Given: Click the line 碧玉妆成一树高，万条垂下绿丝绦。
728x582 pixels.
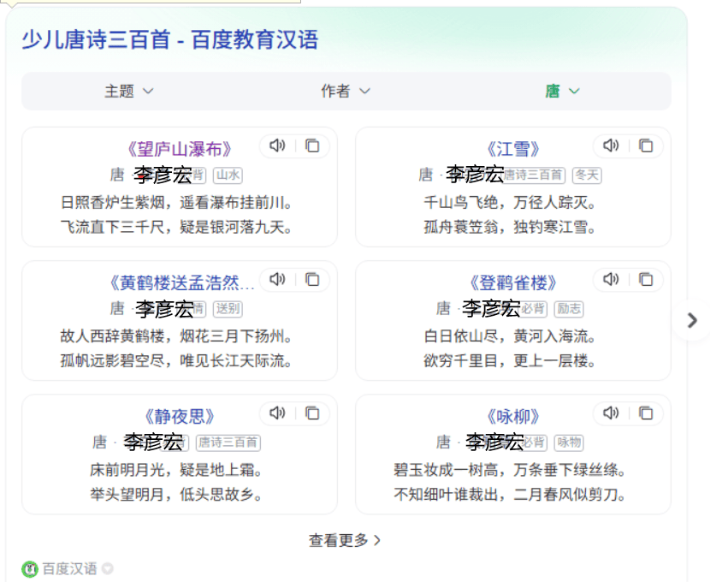Looking at the screenshot, I should tap(510, 470).
